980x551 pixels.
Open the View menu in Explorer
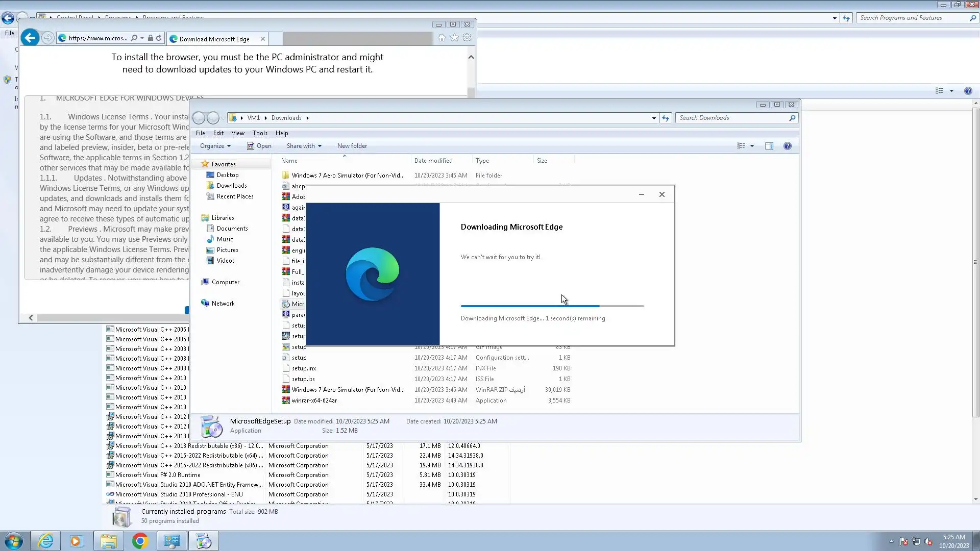click(x=238, y=133)
